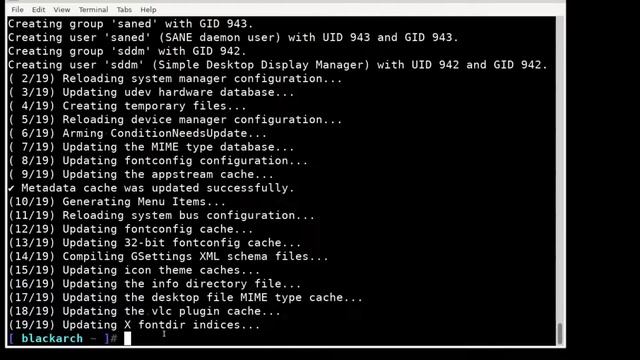Viewport: 640px width, 360px height.
Task: Click the "Creating group 'saned'" line
Action: pos(131,24)
